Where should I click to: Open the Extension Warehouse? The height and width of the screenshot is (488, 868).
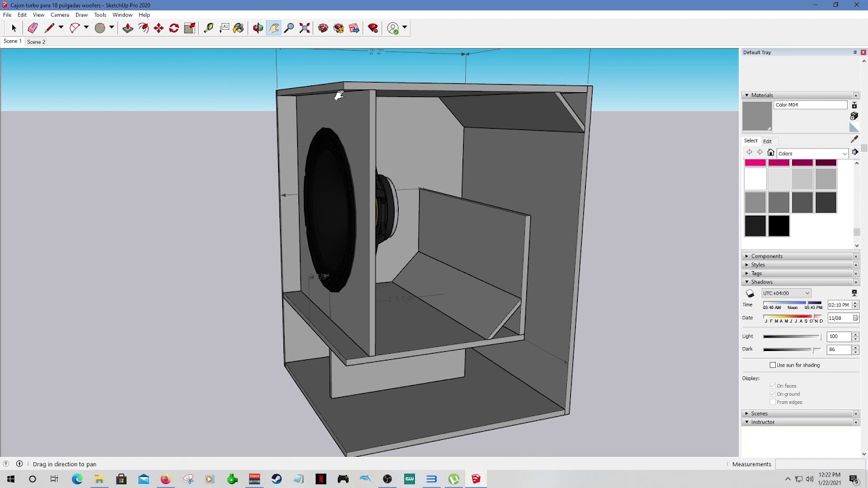(338, 28)
